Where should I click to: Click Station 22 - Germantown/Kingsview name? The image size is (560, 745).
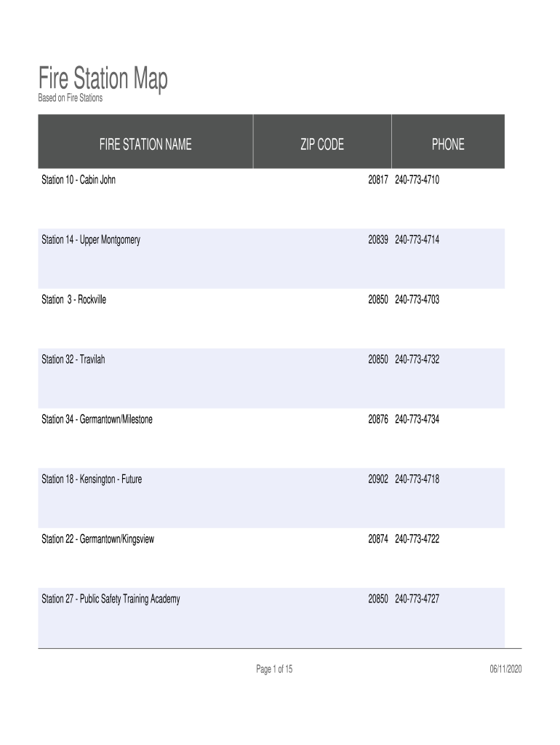pyautogui.click(x=98, y=539)
